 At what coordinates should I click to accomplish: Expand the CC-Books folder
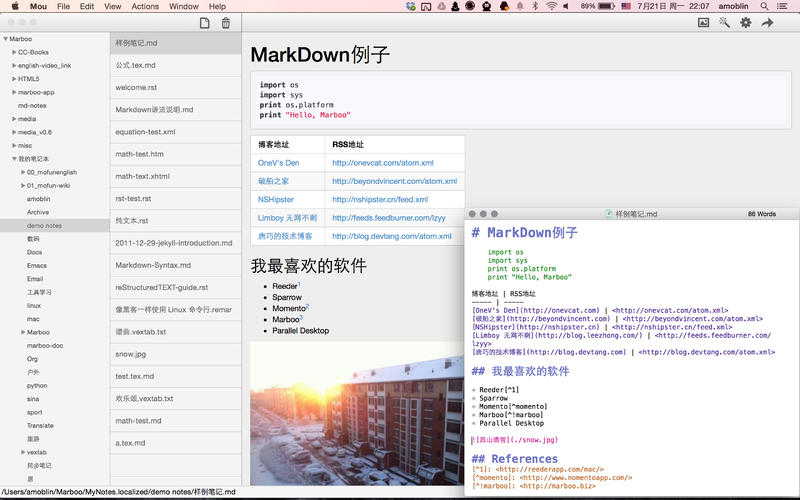coord(14,52)
